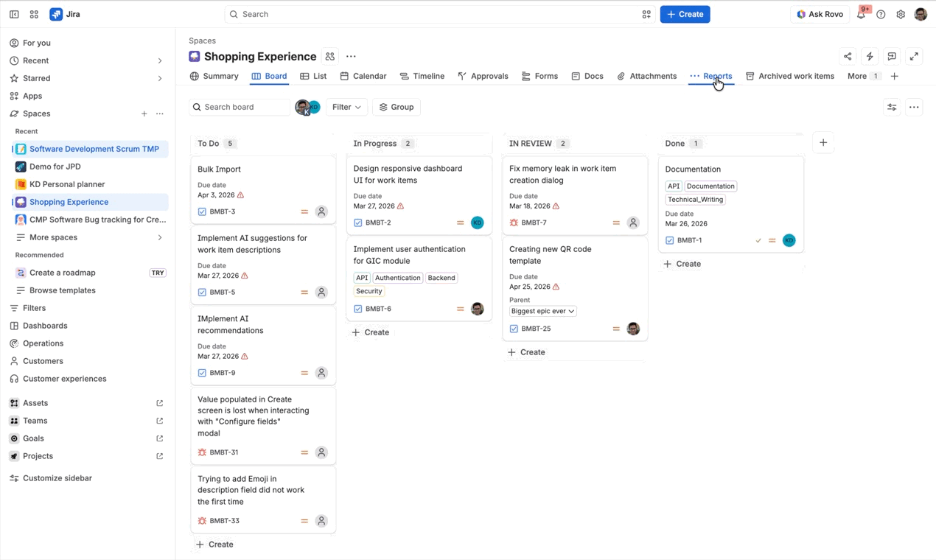Click the bug type icon on BMBT-7 card
Screen dimensions: 936x560
point(514,223)
